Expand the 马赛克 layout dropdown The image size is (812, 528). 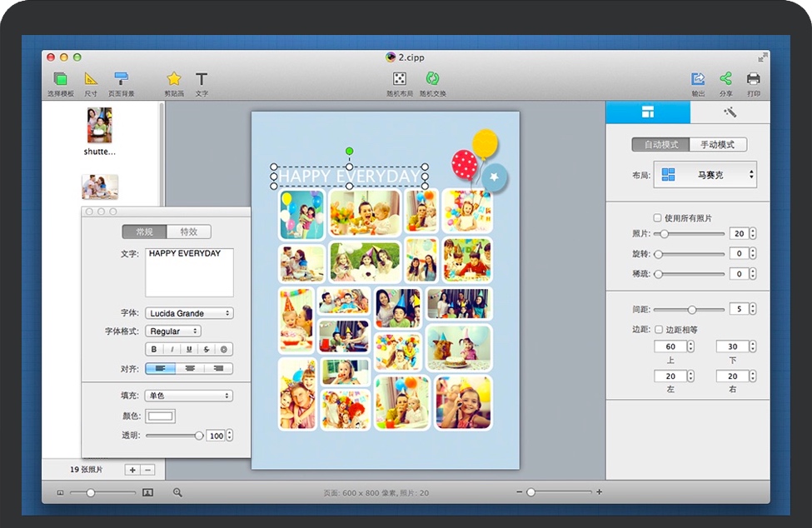(705, 175)
